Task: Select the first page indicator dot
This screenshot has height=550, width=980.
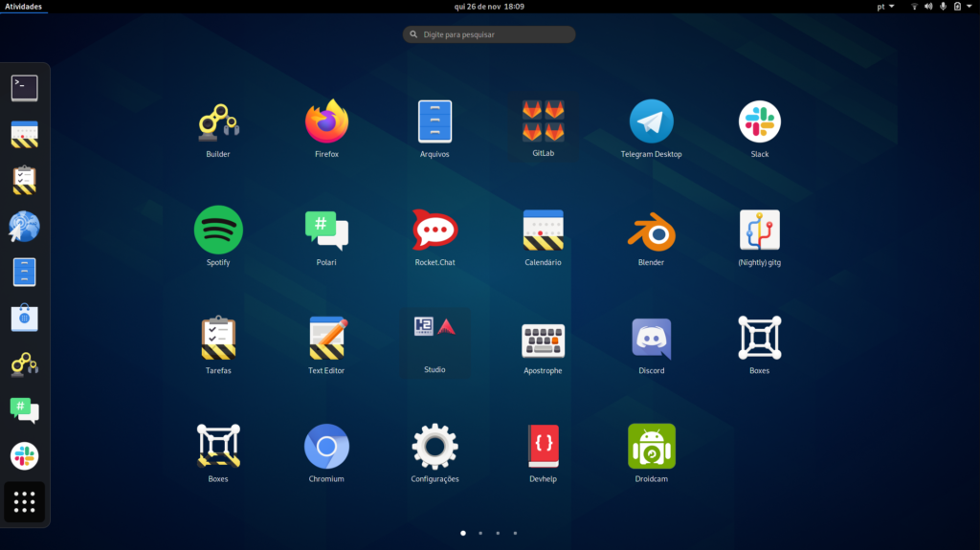Action: (463, 533)
